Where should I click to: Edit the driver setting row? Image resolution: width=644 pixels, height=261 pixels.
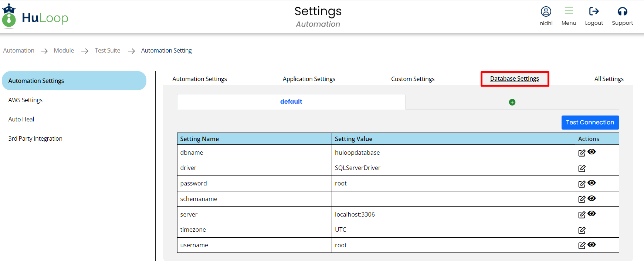pos(582,168)
